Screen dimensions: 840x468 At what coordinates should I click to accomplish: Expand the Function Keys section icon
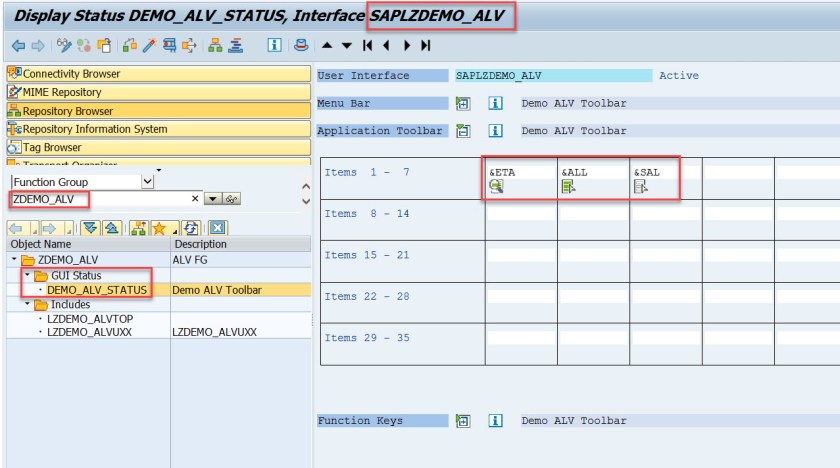[463, 421]
